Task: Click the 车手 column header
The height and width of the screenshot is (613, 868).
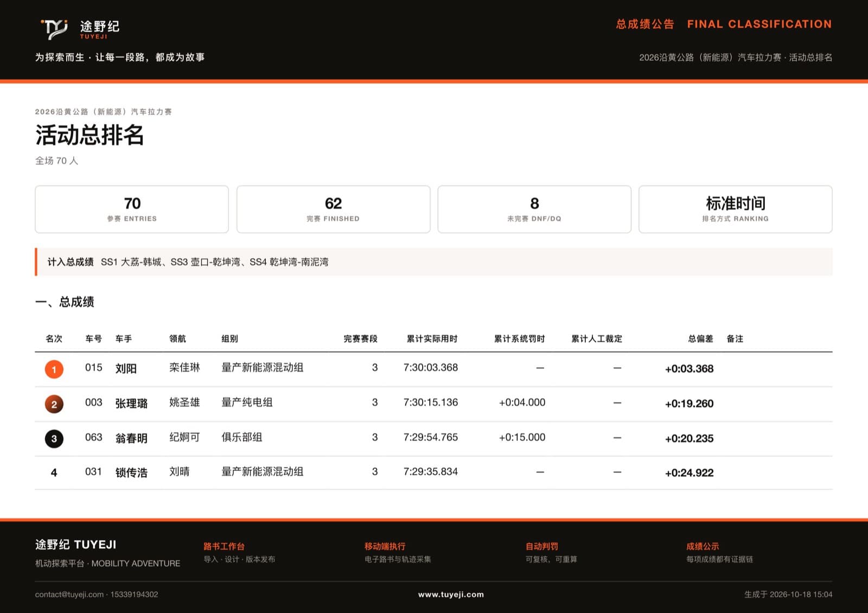Action: pos(123,339)
